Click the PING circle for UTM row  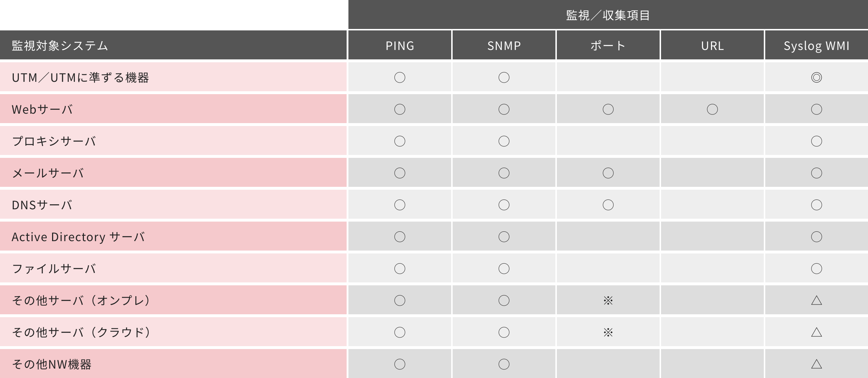(x=399, y=77)
